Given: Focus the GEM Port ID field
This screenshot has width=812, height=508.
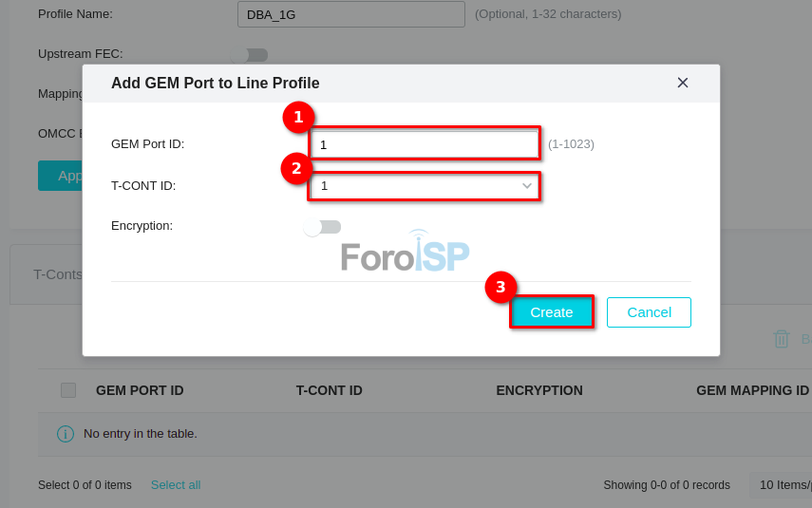Looking at the screenshot, I should click(x=425, y=144).
